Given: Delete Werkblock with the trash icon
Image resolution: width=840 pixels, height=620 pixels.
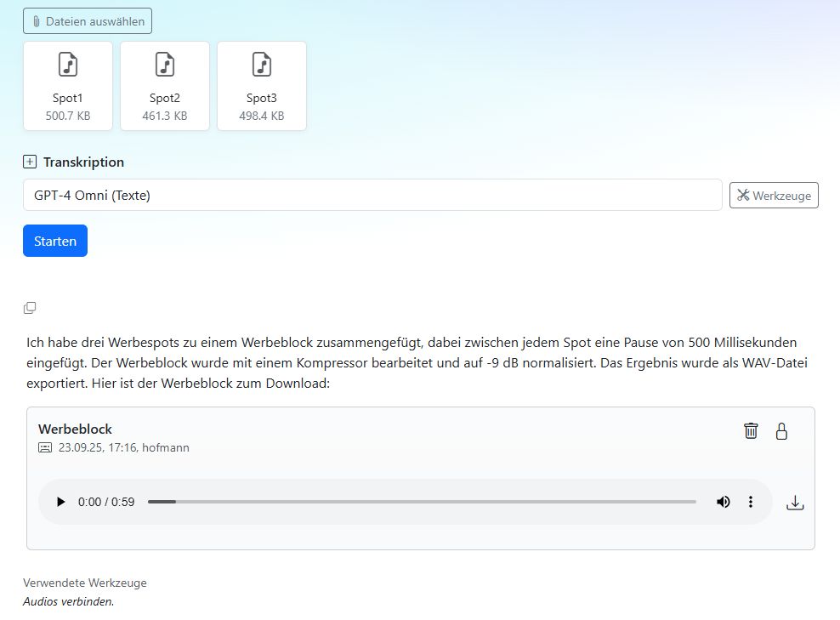Looking at the screenshot, I should (x=751, y=430).
